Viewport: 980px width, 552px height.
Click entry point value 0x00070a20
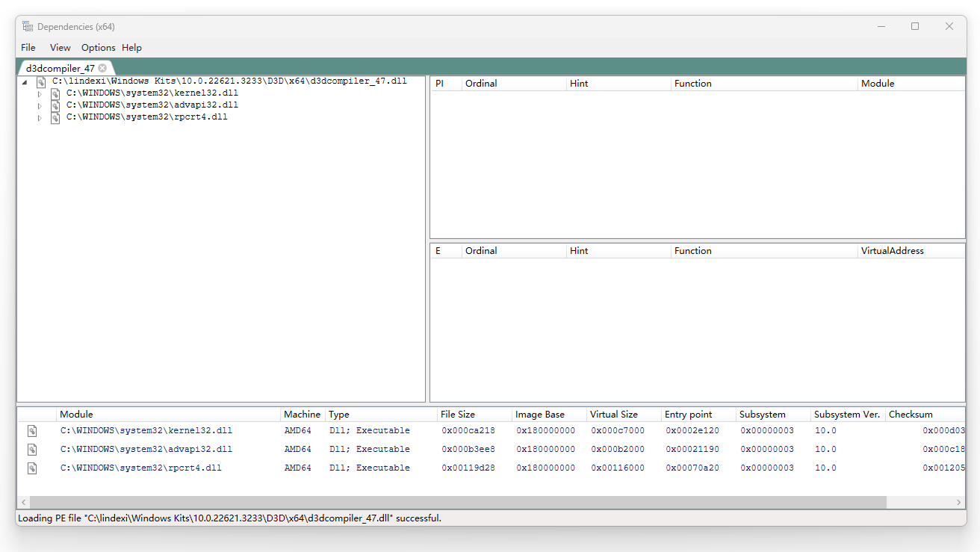(692, 468)
